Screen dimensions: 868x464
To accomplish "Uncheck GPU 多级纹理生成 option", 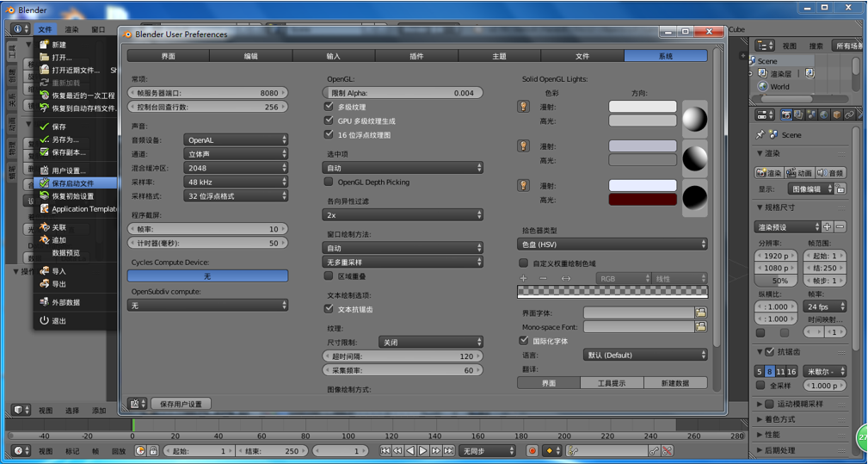I will tap(329, 121).
